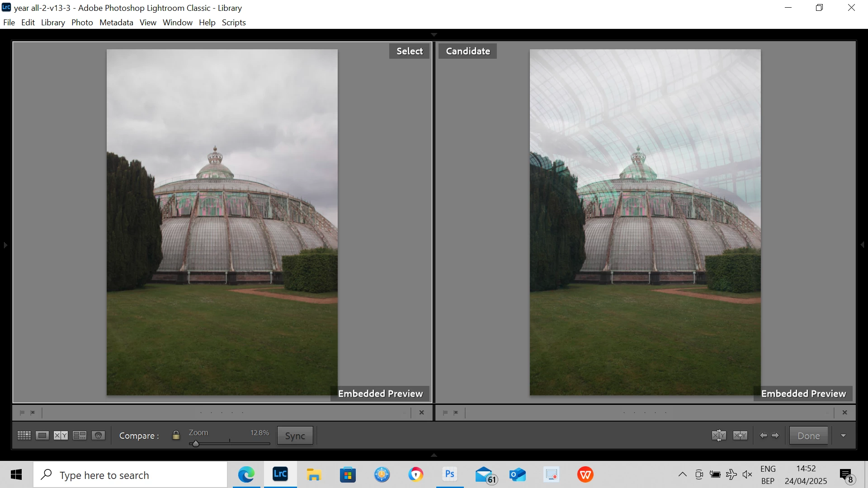Viewport: 868px width, 488px height.
Task: Expand the bottom filmstrip panel
Action: (434, 455)
